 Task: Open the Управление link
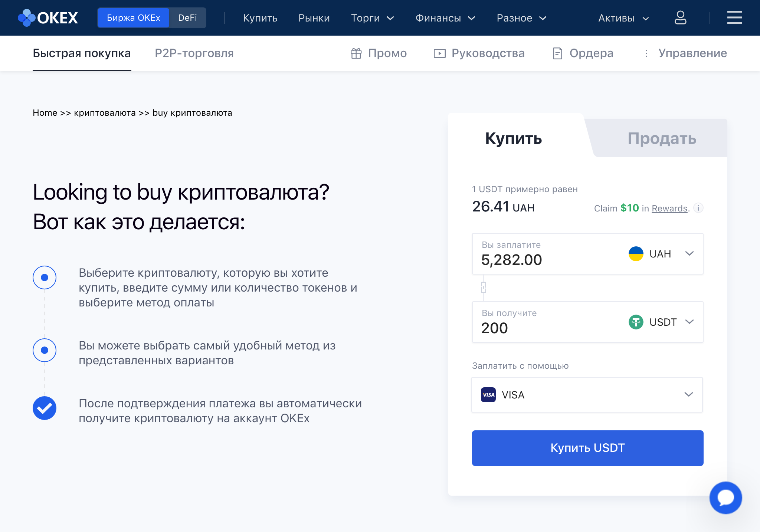692,53
